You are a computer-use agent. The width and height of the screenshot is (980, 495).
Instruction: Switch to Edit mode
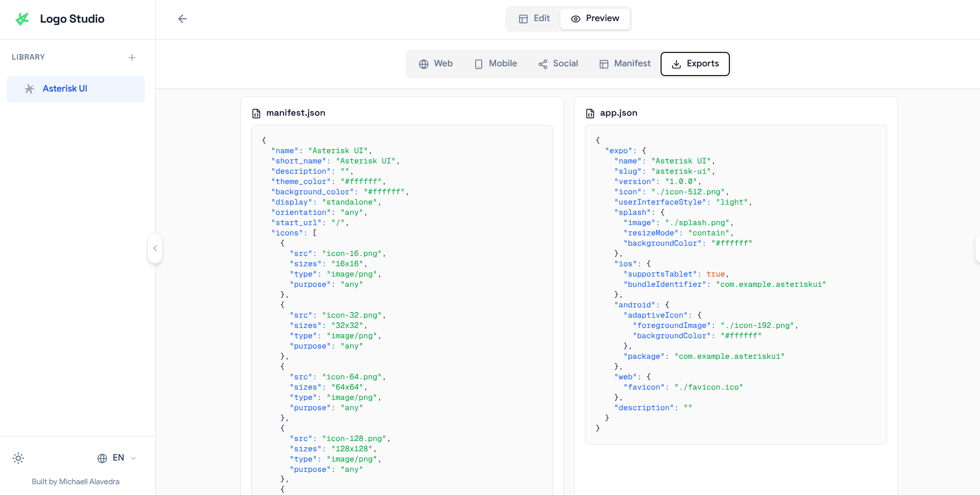(x=534, y=19)
